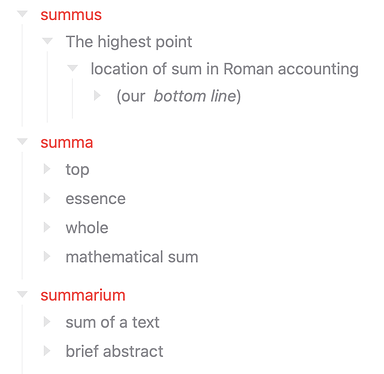
Task: Collapse location of sum in Roman accounting
Action: [x=72, y=69]
